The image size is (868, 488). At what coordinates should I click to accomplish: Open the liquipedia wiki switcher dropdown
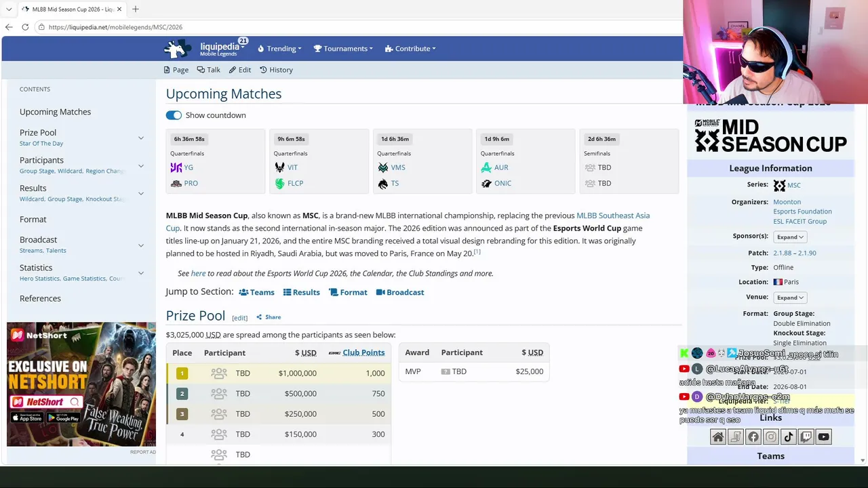(222, 49)
